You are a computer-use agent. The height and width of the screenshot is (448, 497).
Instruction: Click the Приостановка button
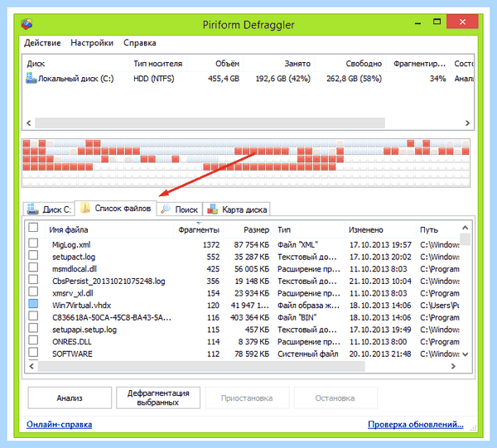pyautogui.click(x=247, y=398)
